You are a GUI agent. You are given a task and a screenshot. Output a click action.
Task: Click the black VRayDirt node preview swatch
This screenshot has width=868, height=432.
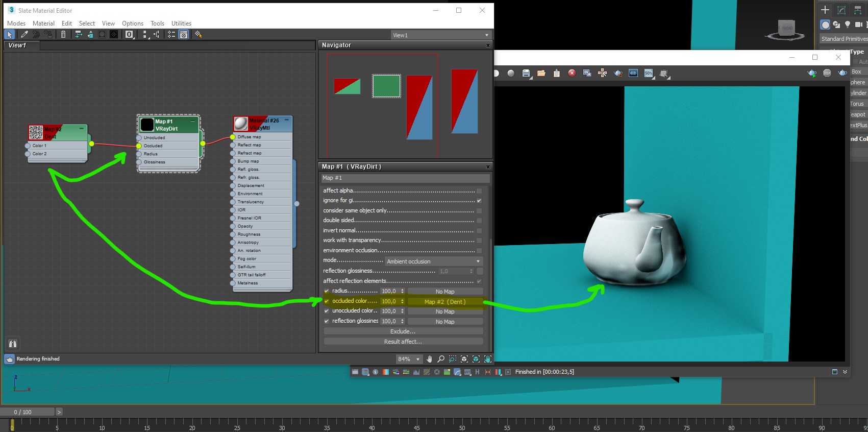pyautogui.click(x=147, y=125)
